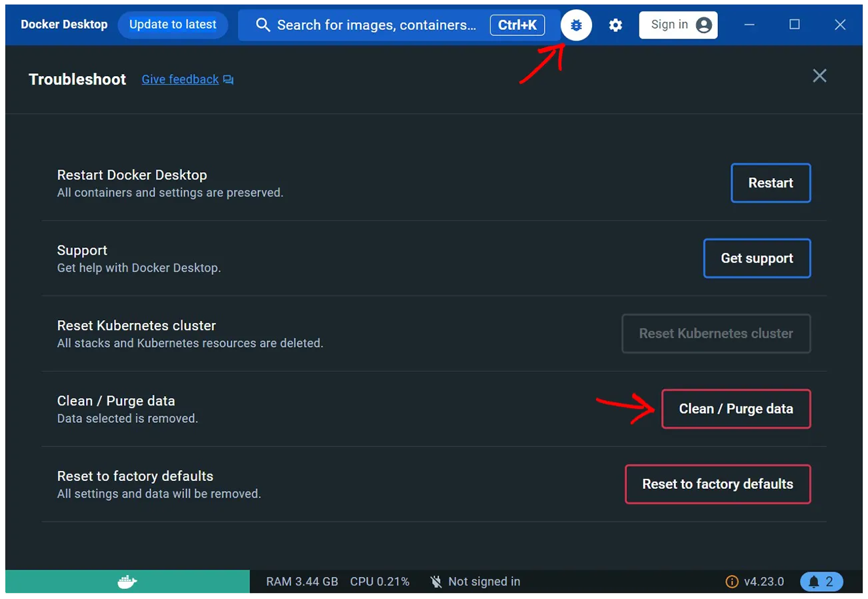Open Settings gear icon
Image resolution: width=868 pixels, height=599 pixels.
[615, 25]
